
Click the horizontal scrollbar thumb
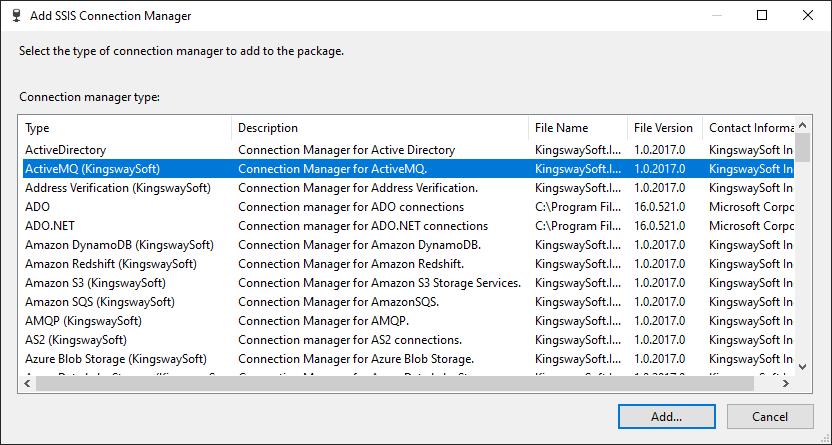pos(395,383)
